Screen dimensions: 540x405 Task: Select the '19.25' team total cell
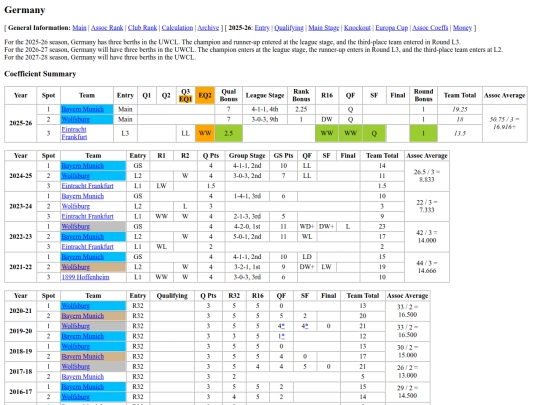pos(460,109)
